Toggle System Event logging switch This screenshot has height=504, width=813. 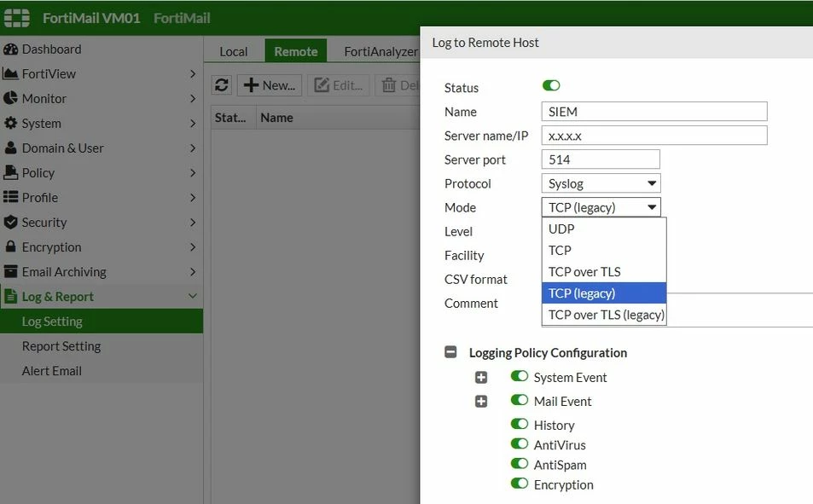click(519, 376)
